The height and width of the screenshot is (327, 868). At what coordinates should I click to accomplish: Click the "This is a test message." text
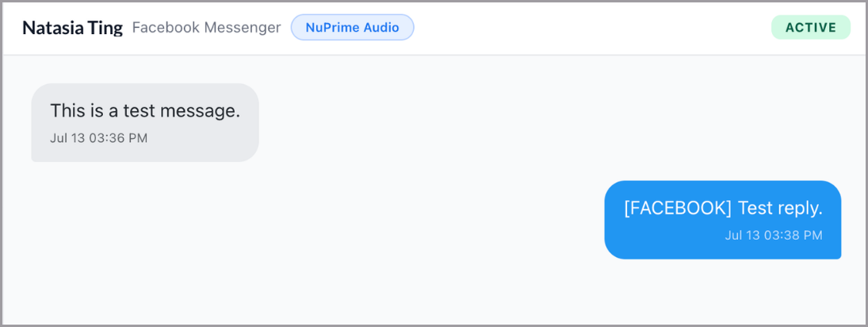tap(145, 111)
